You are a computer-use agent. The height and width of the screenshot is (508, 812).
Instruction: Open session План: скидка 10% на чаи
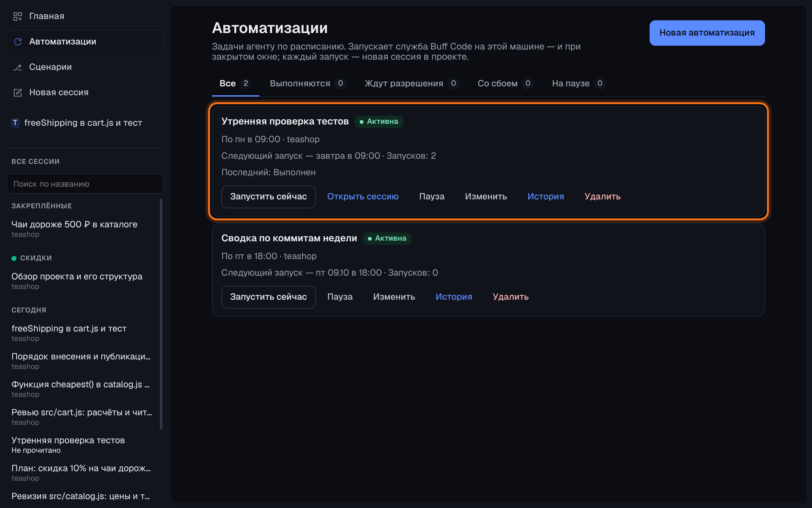pyautogui.click(x=82, y=473)
